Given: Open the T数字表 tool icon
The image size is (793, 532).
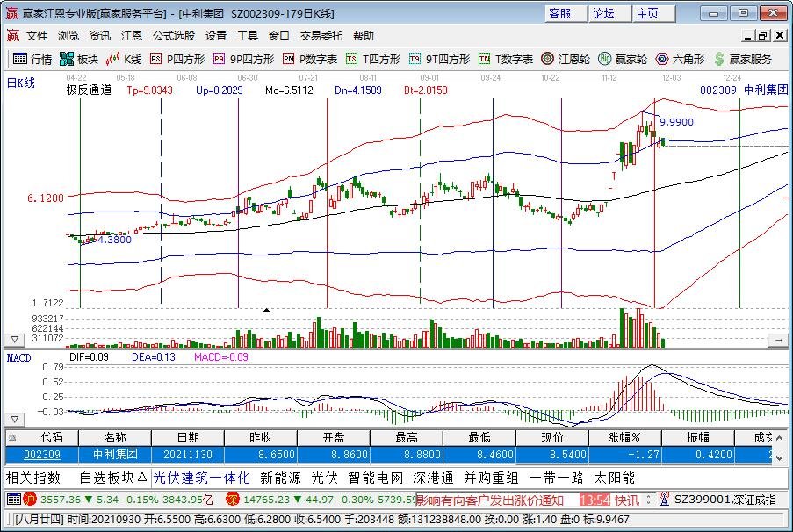Looking at the screenshot, I should point(484,59).
